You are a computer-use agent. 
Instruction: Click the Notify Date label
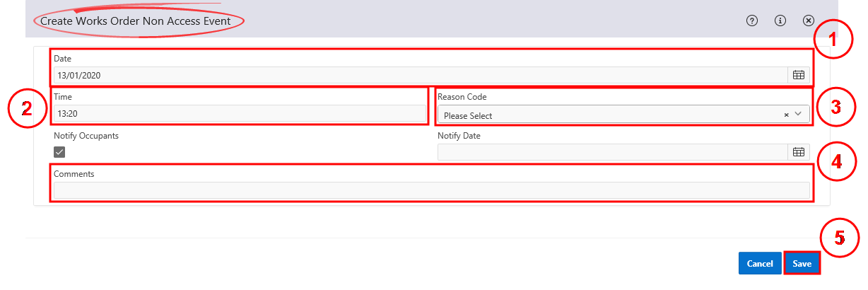[x=459, y=136]
